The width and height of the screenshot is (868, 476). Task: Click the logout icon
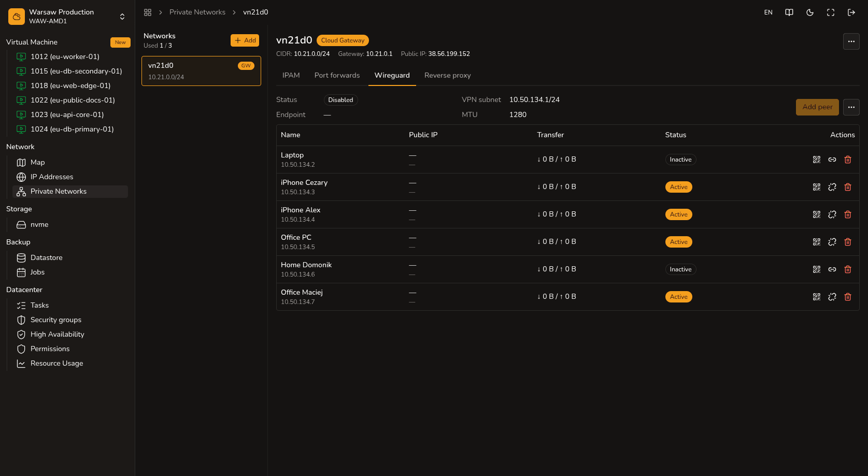(851, 12)
